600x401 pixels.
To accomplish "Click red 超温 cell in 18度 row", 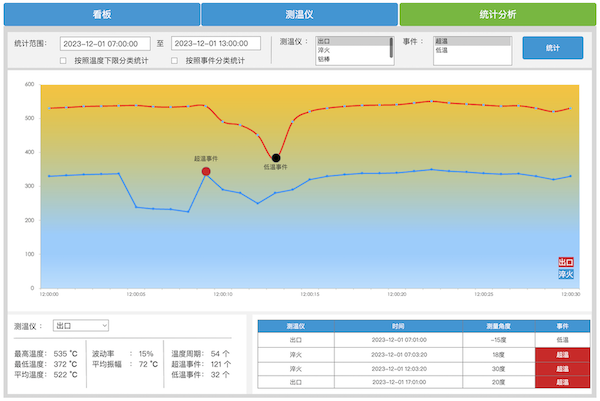I will [x=562, y=354].
